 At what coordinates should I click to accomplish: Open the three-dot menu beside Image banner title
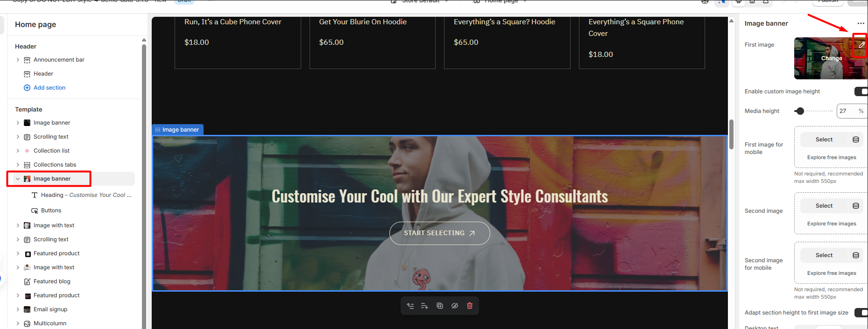click(861, 23)
